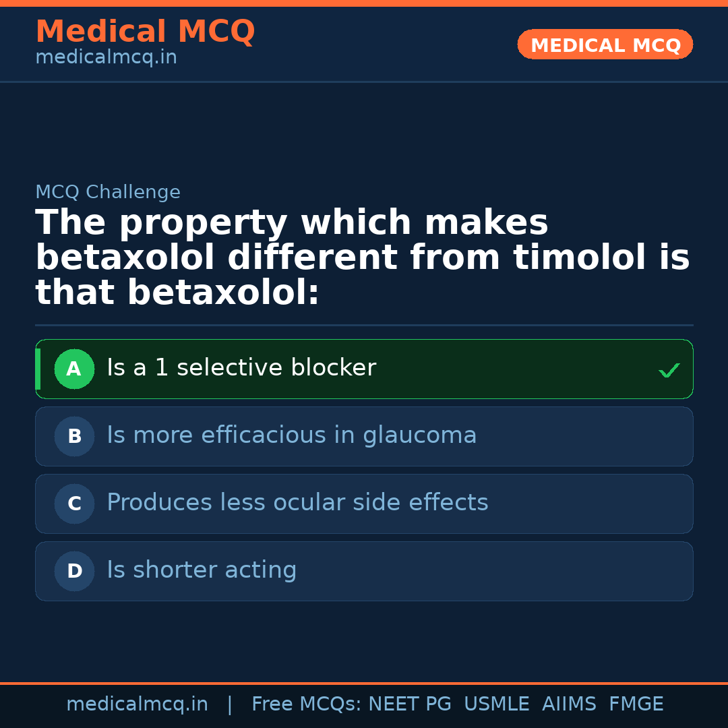Screen dimensions: 728x728
Task: Click the orange MEDICAL MCQ badge
Action: (605, 45)
